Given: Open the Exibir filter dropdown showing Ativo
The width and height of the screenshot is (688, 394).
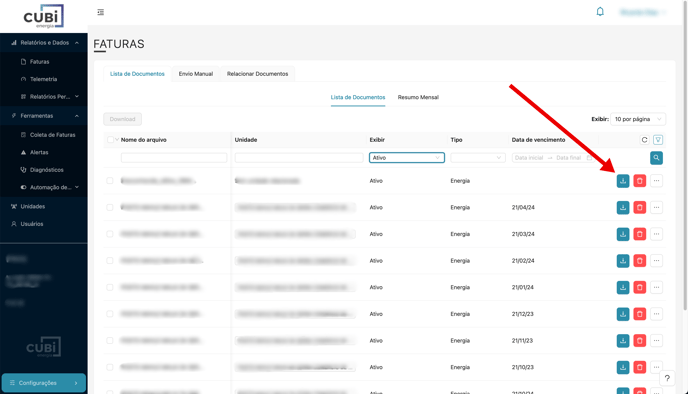Looking at the screenshot, I should [x=407, y=158].
